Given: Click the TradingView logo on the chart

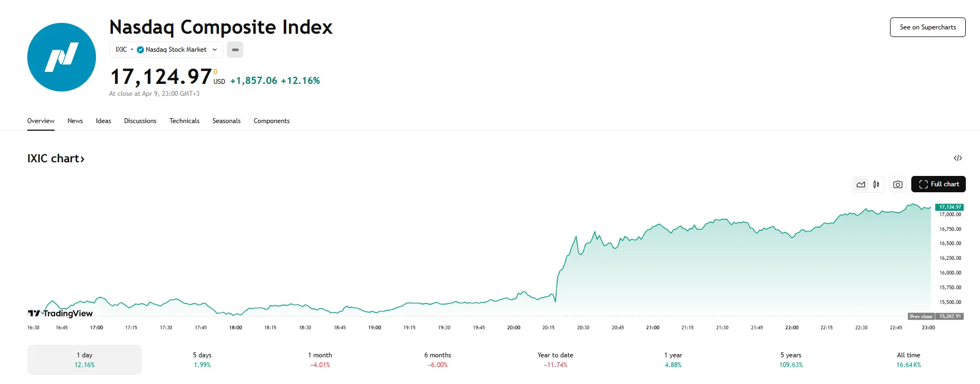Looking at the screenshot, I should pyautogui.click(x=60, y=313).
